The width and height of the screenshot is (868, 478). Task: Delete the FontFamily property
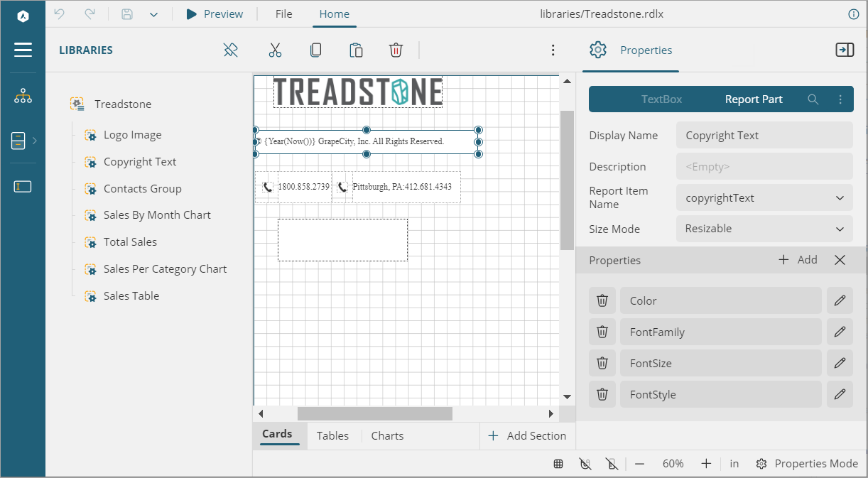click(602, 332)
